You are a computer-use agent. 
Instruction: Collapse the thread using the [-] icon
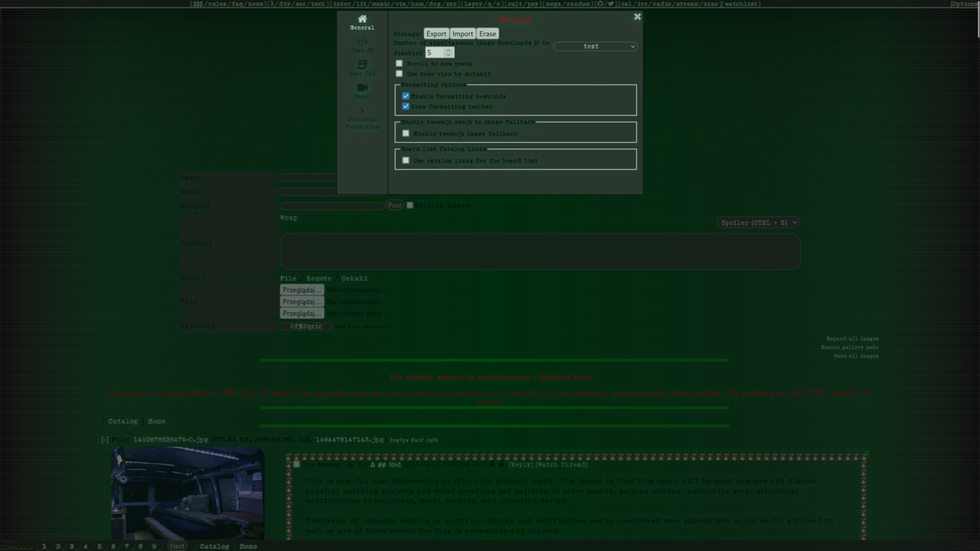coord(105,440)
